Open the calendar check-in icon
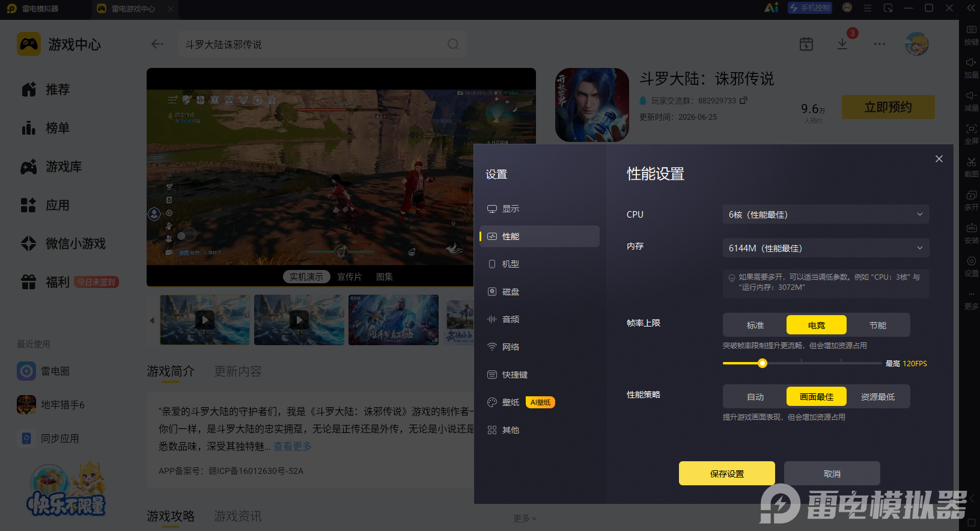This screenshot has height=531, width=980. point(806,44)
